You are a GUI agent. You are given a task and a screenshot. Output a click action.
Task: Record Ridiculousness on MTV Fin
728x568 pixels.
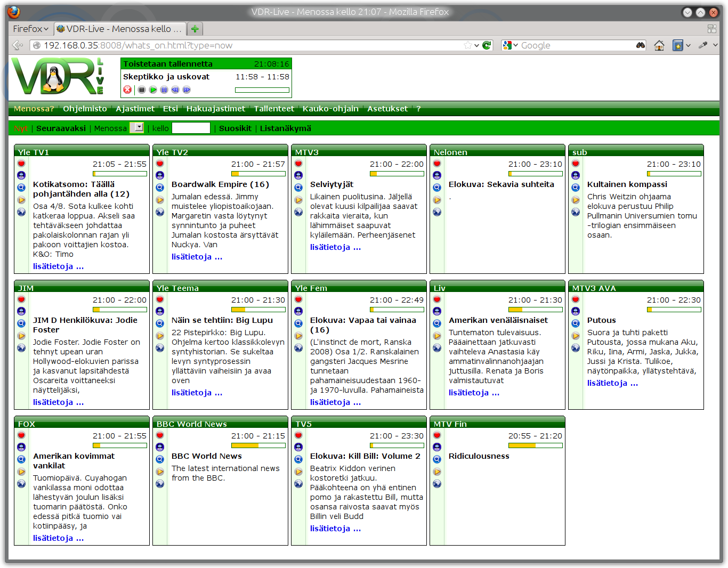tap(437, 435)
